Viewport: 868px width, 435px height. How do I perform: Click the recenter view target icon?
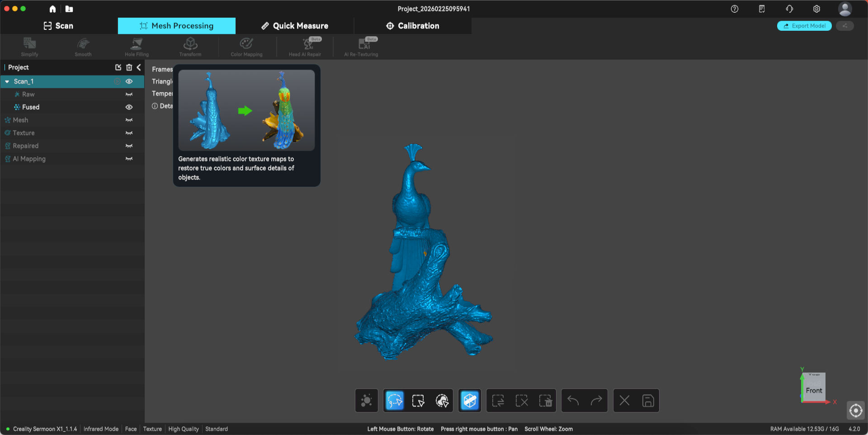tap(855, 411)
